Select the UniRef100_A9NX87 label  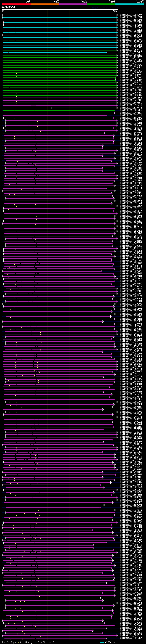point(131,173)
